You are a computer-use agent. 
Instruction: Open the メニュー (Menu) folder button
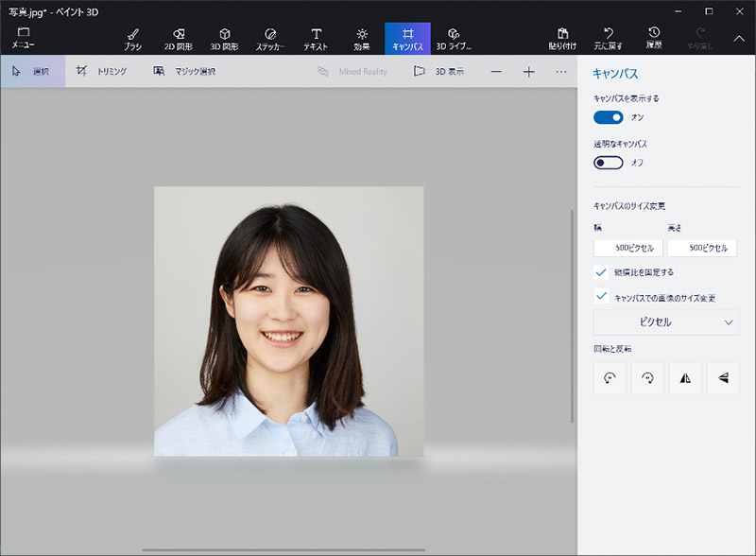tap(24, 38)
